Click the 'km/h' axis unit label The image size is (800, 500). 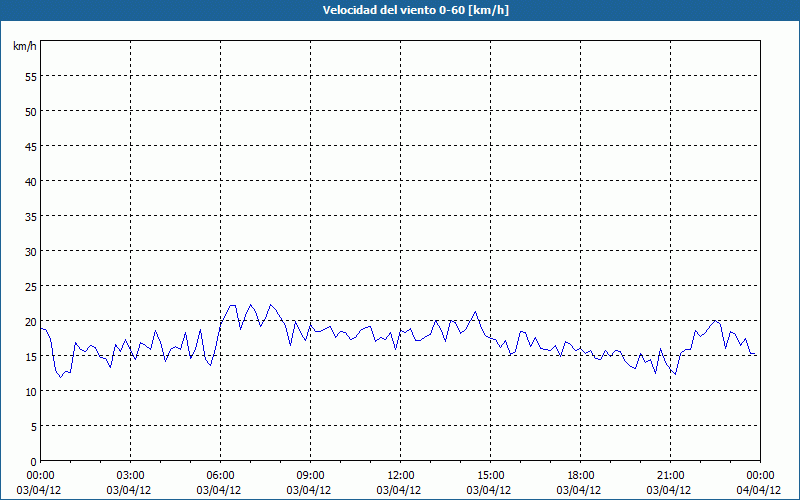[25, 46]
